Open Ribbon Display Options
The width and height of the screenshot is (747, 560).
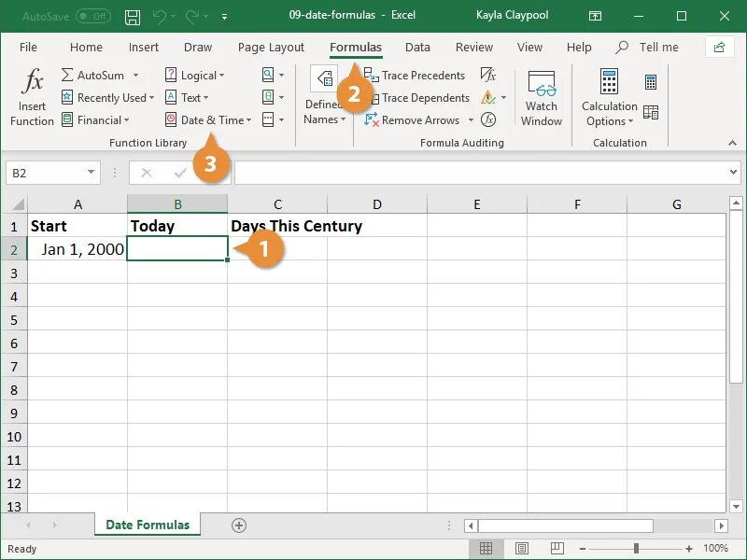tap(595, 16)
